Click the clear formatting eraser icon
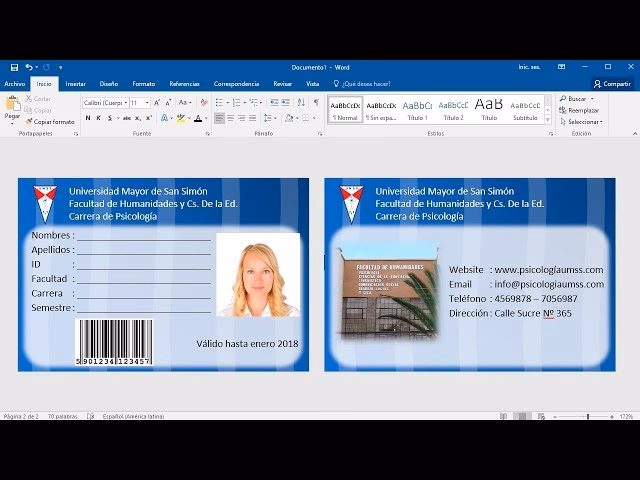Screen dimensions: 640x480 tap(203, 102)
